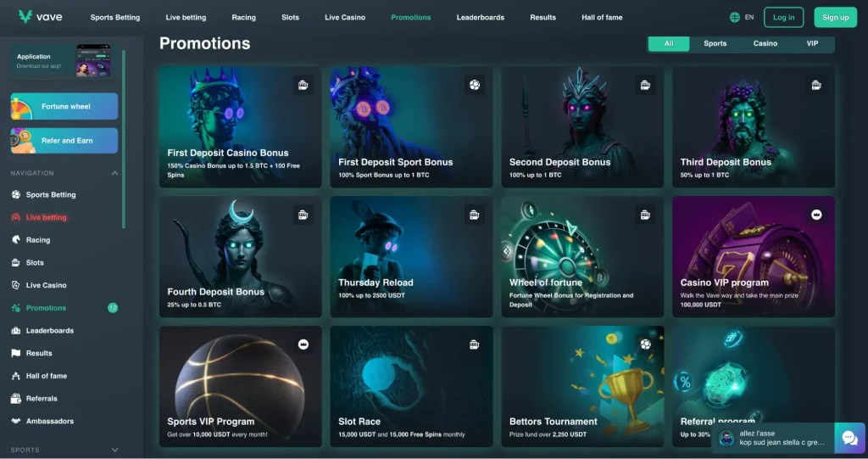Click the Vave logo in header
868x459 pixels.
click(x=41, y=17)
